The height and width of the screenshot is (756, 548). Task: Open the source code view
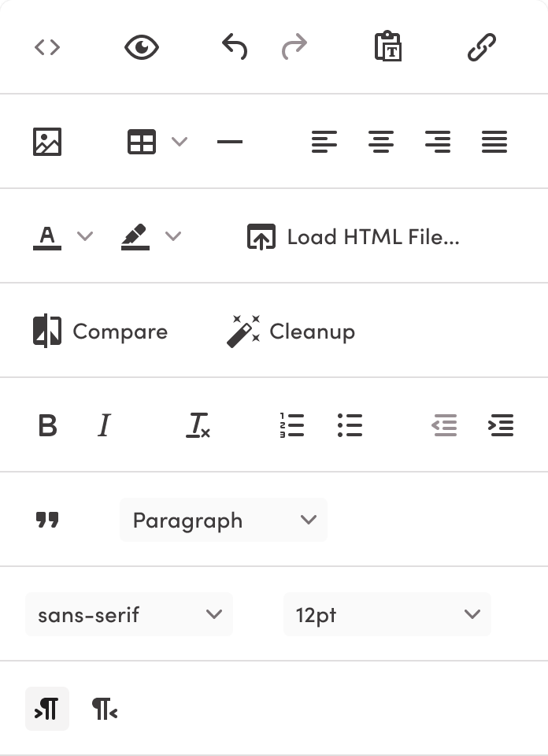pos(47,47)
